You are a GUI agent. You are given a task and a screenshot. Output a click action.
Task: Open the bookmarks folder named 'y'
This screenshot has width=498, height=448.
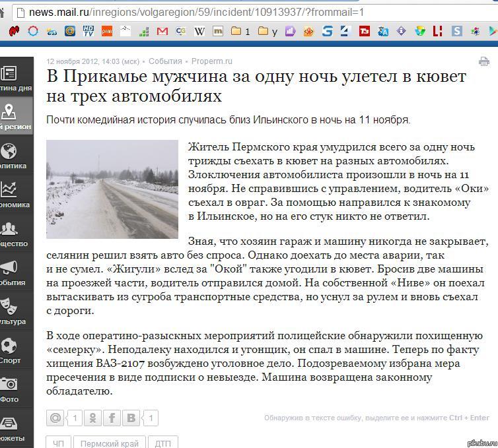point(267,31)
